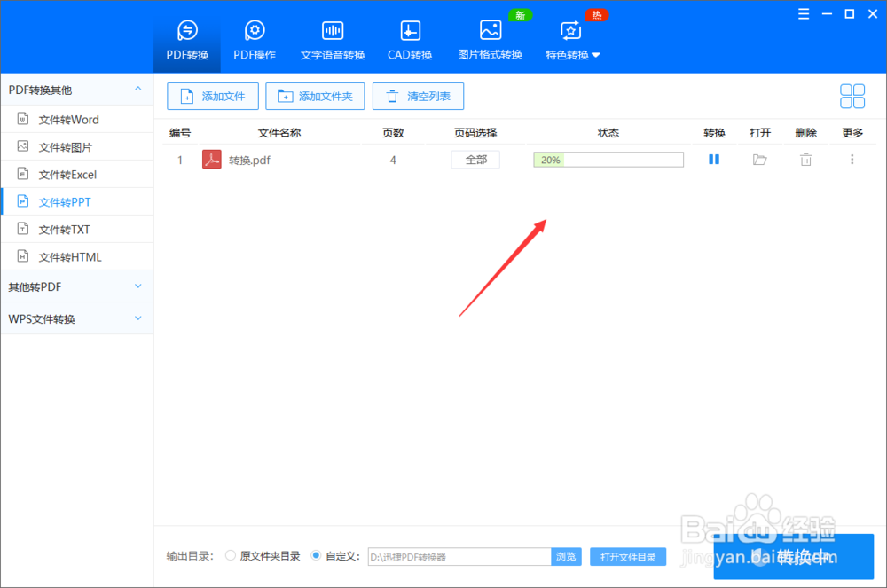Screen dimensions: 887x588
Task: Click the 20% conversion progress bar
Action: pos(608,160)
